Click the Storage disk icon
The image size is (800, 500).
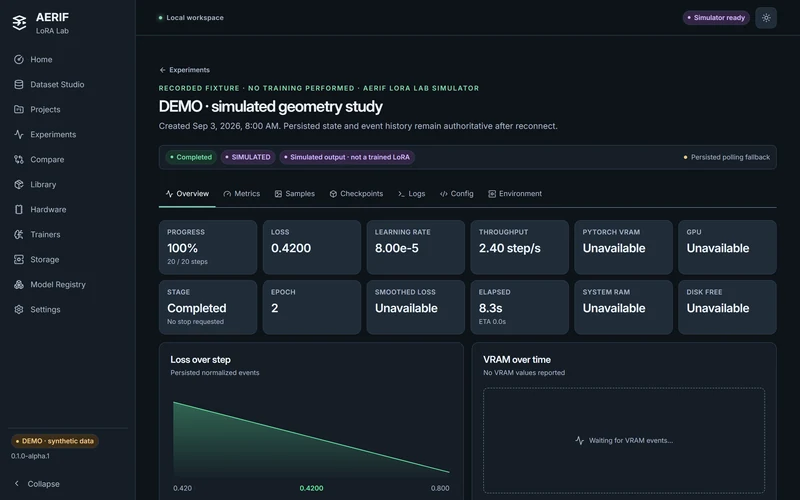coord(19,260)
